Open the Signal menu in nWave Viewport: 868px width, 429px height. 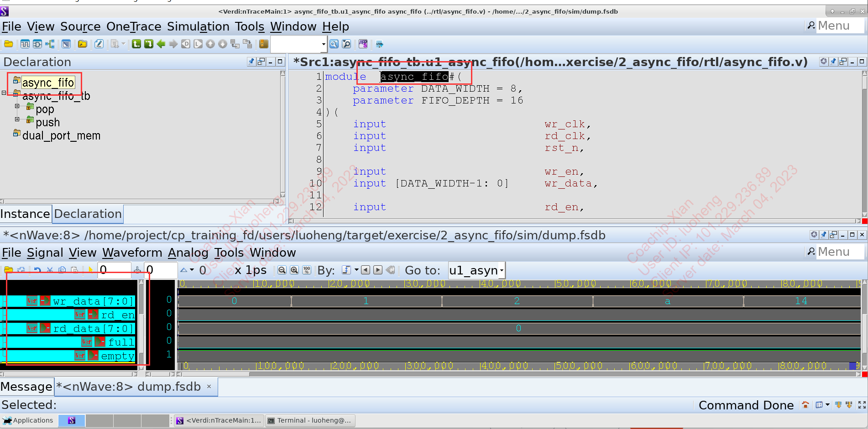pos(45,253)
